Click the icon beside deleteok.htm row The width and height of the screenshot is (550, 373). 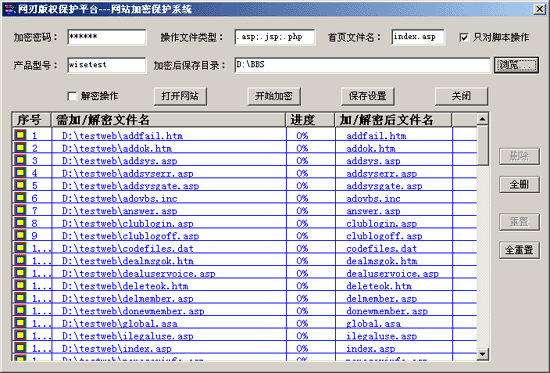click(20, 285)
